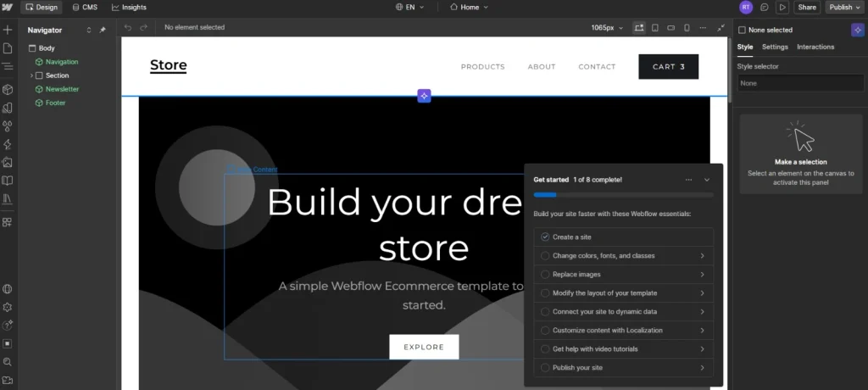Open the Home page dropdown
Screen dimensions: 868x390
click(x=469, y=7)
